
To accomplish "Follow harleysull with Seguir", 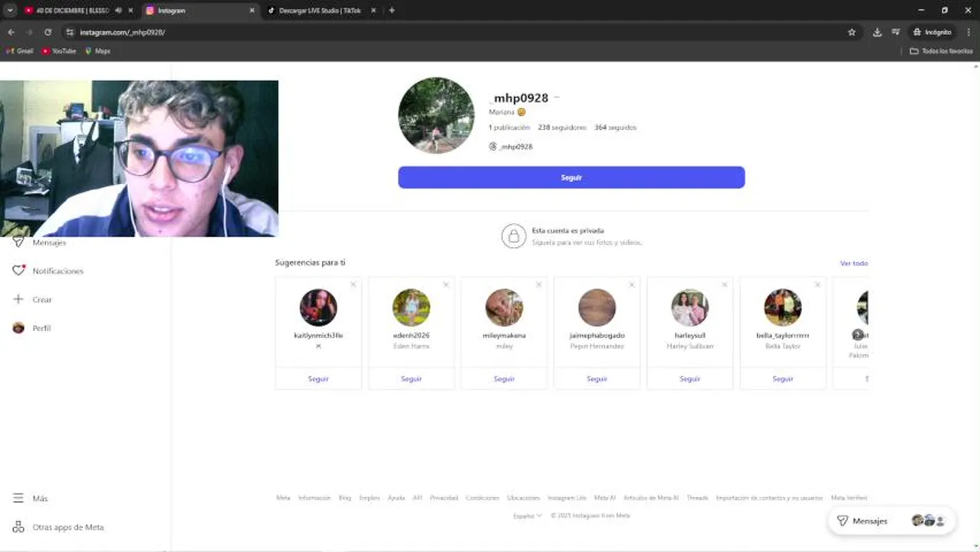I will coord(689,379).
